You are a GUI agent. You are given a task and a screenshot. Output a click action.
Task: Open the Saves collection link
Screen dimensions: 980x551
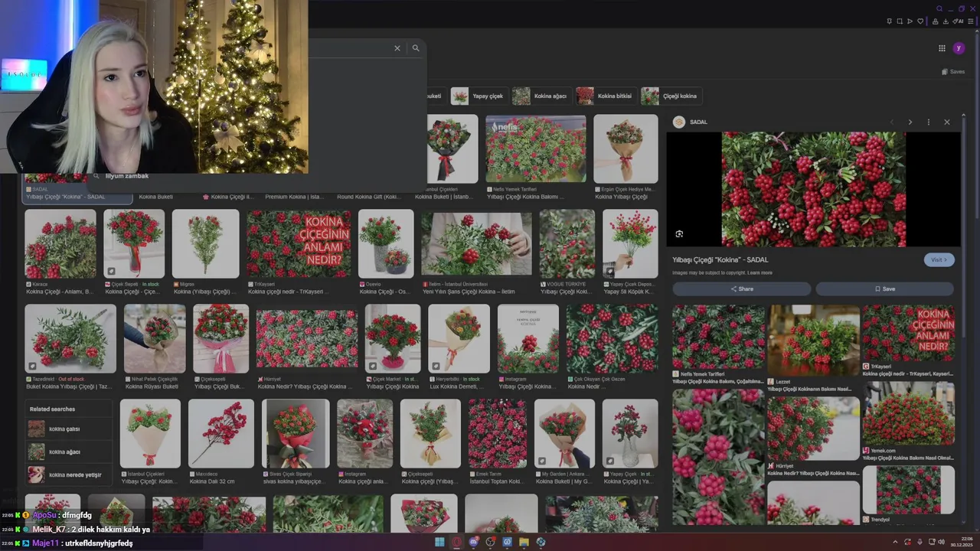(953, 72)
